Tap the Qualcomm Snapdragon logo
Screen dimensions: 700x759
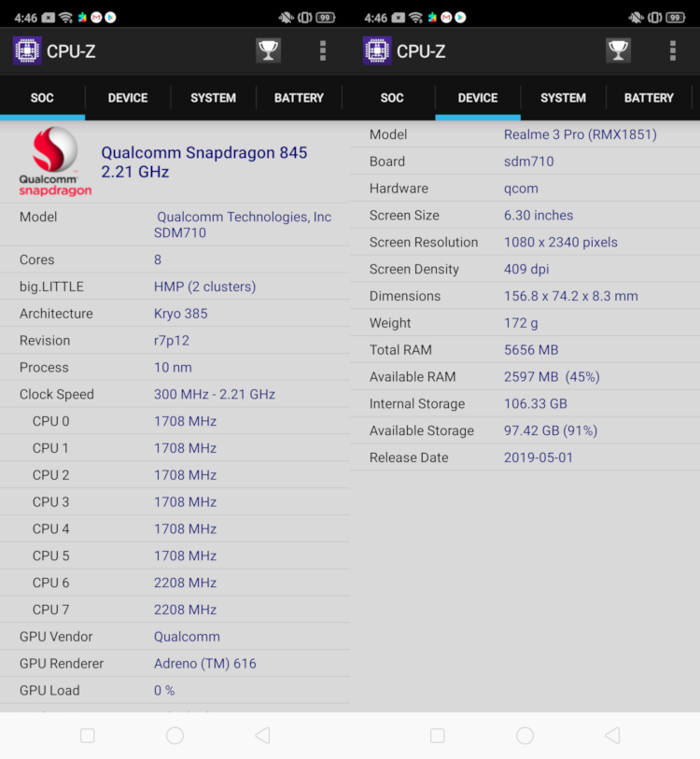[x=55, y=162]
